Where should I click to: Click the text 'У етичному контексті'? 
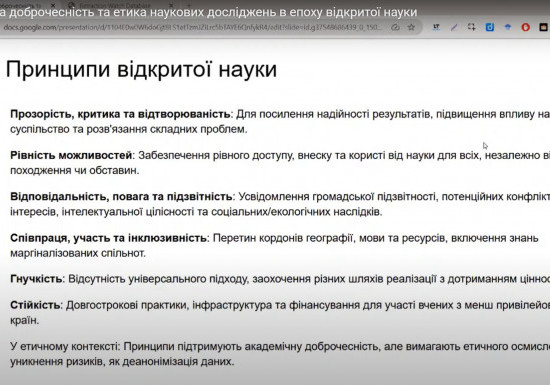[x=64, y=346]
